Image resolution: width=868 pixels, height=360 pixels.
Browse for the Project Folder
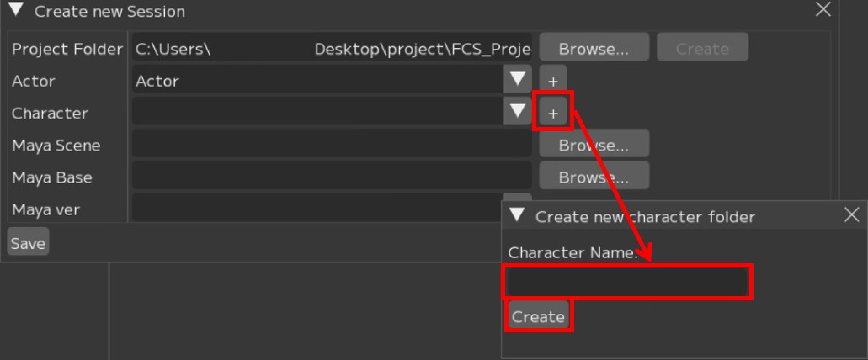coord(594,49)
